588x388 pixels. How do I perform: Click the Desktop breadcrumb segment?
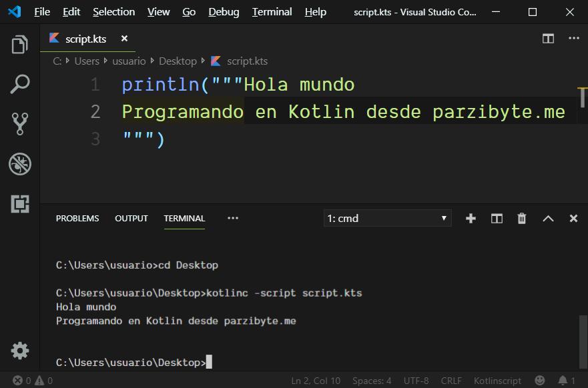pyautogui.click(x=178, y=61)
